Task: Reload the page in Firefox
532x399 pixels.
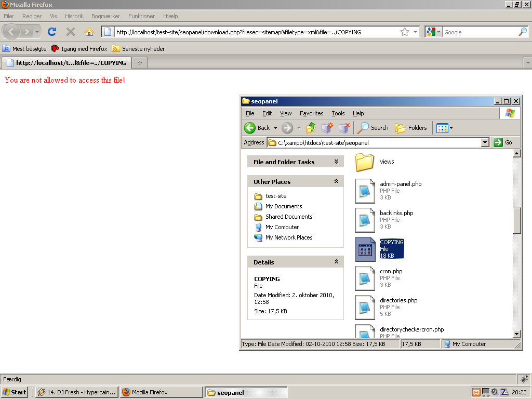Action: (52, 32)
